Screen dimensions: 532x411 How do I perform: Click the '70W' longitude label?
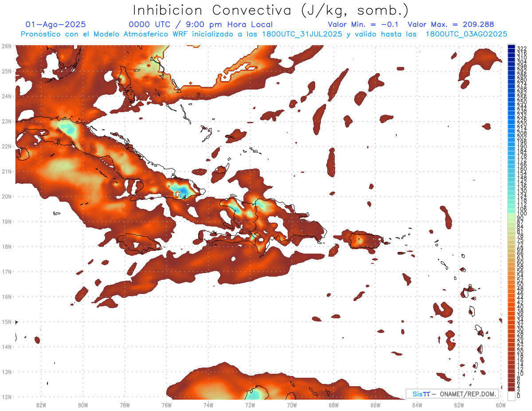click(292, 404)
